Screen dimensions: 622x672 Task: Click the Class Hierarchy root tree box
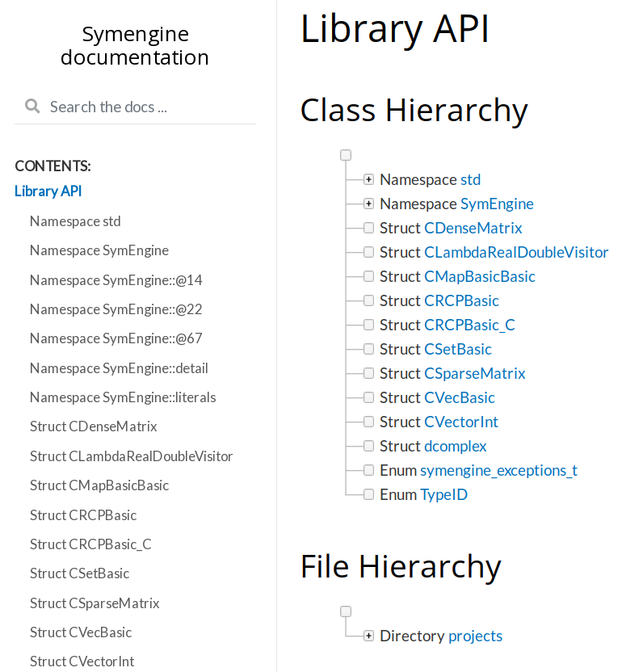(346, 155)
